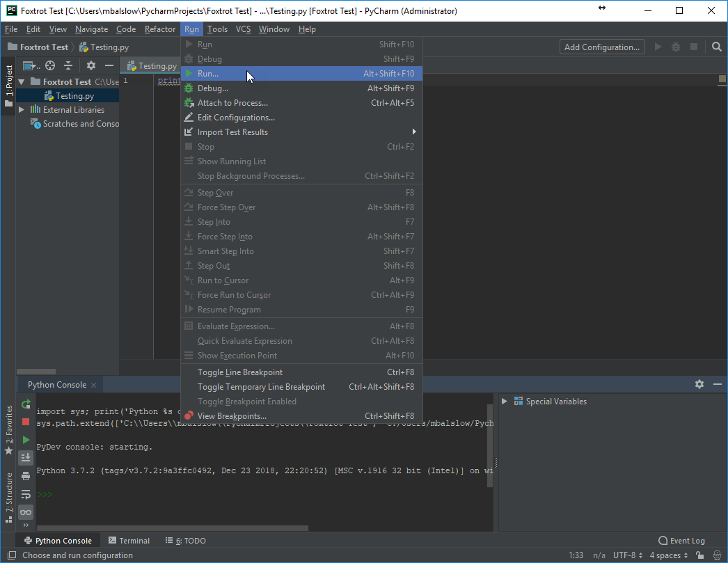The height and width of the screenshot is (563, 728).
Task: Toggle Show Variables glasses icon
Action: pos(26,512)
